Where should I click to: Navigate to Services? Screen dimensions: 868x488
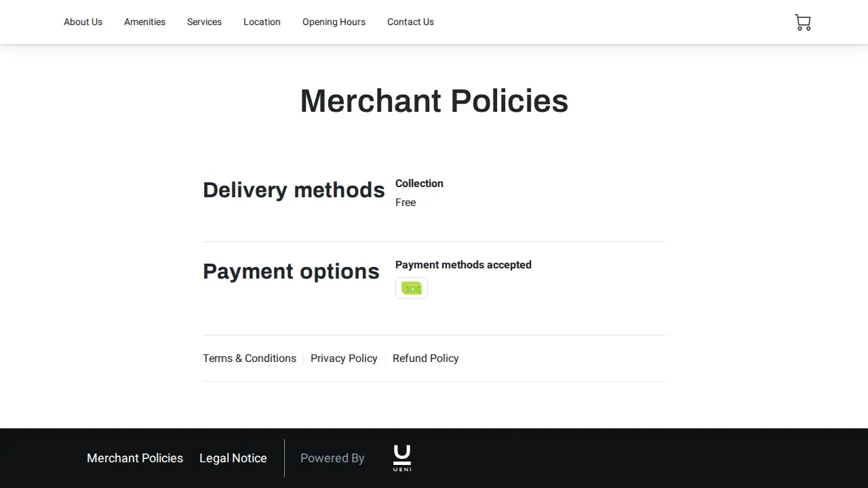204,22
